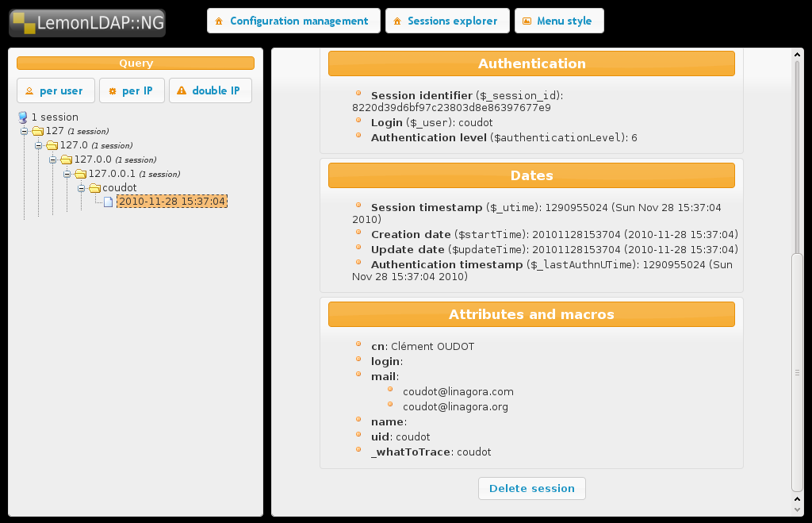
Task: Collapse the 127.0.0 tree node
Action: (x=52, y=160)
